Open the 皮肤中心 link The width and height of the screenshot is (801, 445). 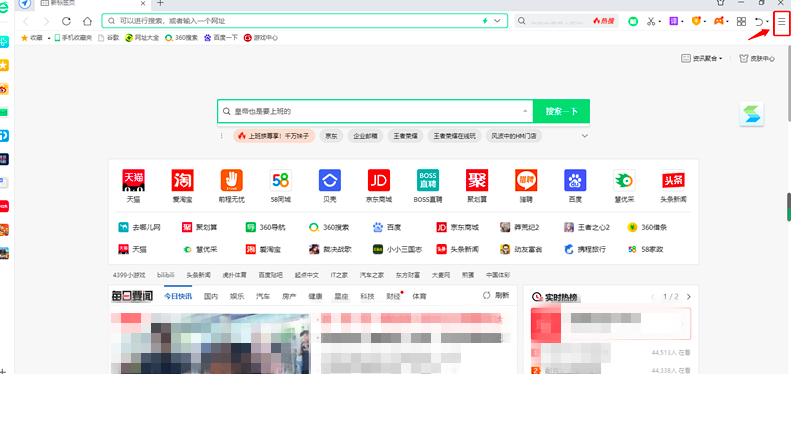click(x=757, y=58)
